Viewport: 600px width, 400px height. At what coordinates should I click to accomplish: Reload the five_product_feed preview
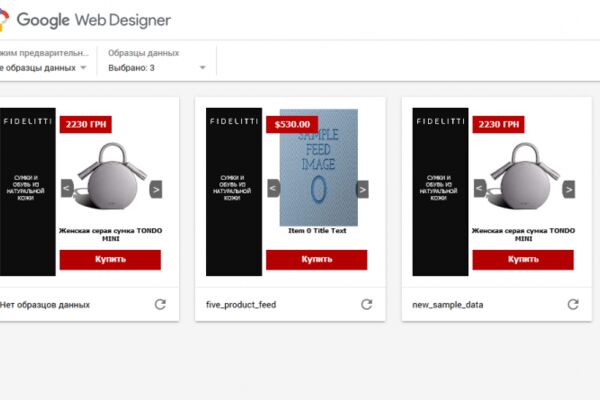[367, 304]
